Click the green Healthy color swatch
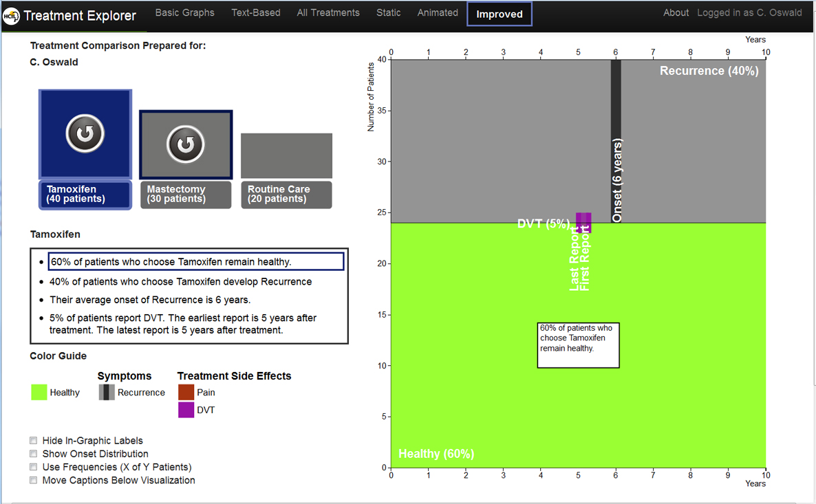Viewport: 816px width, 504px height. tap(39, 393)
